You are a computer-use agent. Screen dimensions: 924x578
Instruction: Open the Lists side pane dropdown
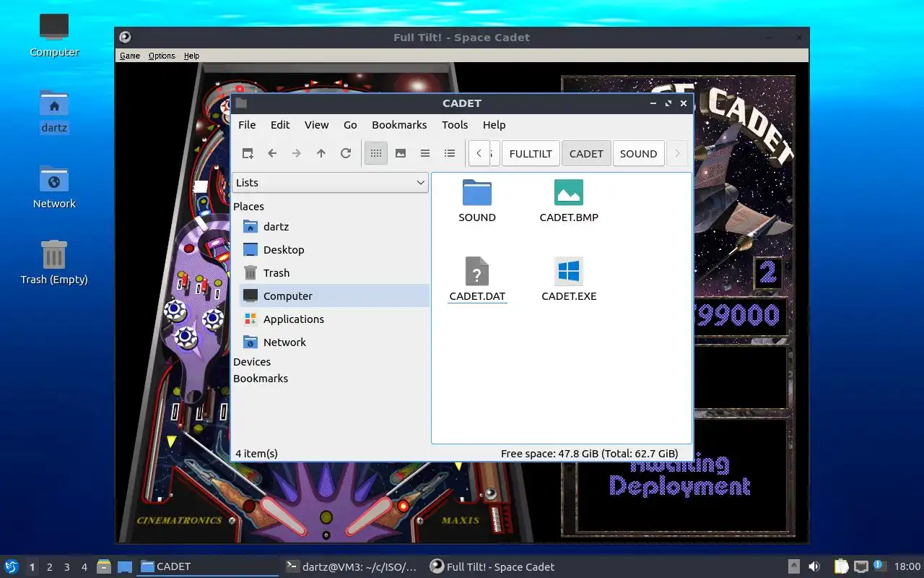(330, 183)
